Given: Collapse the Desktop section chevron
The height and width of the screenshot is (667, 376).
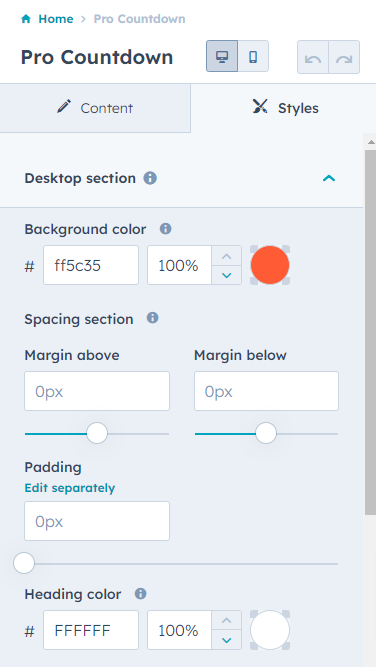Looking at the screenshot, I should coord(329,178).
